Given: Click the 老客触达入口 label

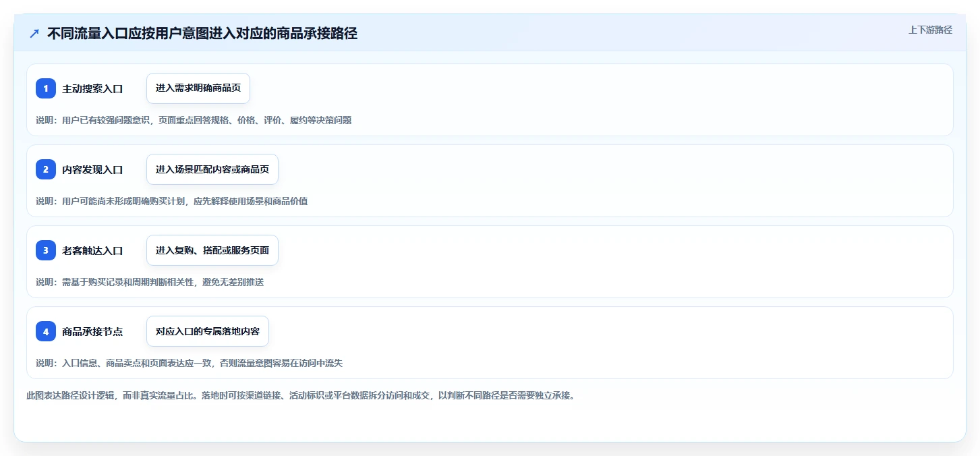Looking at the screenshot, I should [x=92, y=250].
